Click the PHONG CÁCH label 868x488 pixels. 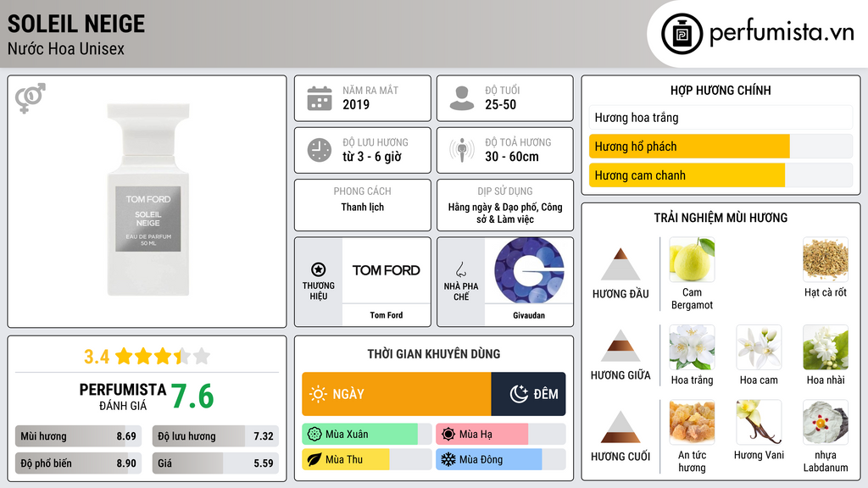pyautogui.click(x=363, y=191)
